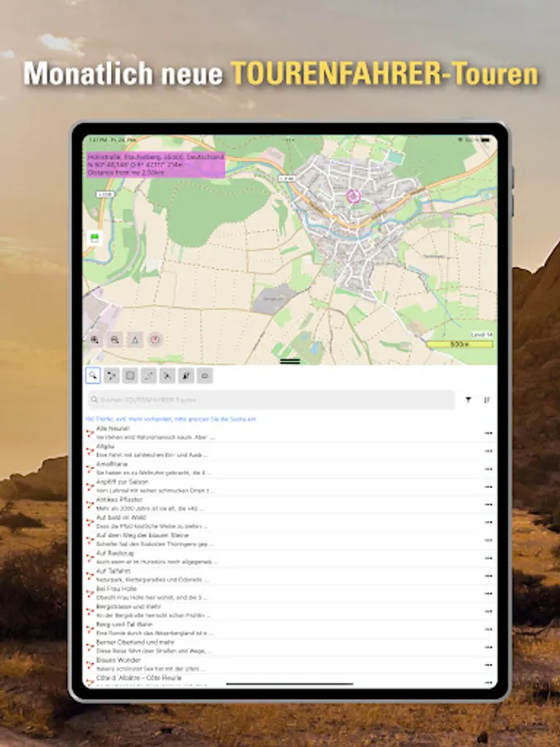Tap the red compass map button

(x=155, y=339)
